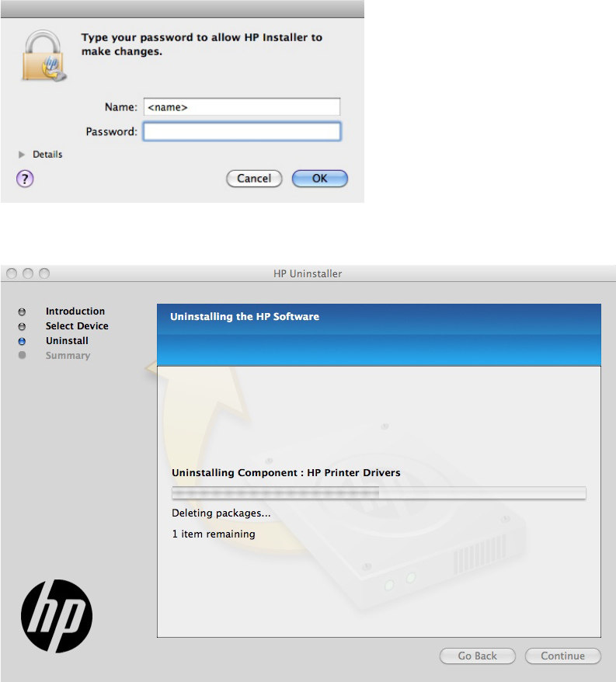Click the Select Device step bullet
The image size is (616, 682).
point(22,326)
